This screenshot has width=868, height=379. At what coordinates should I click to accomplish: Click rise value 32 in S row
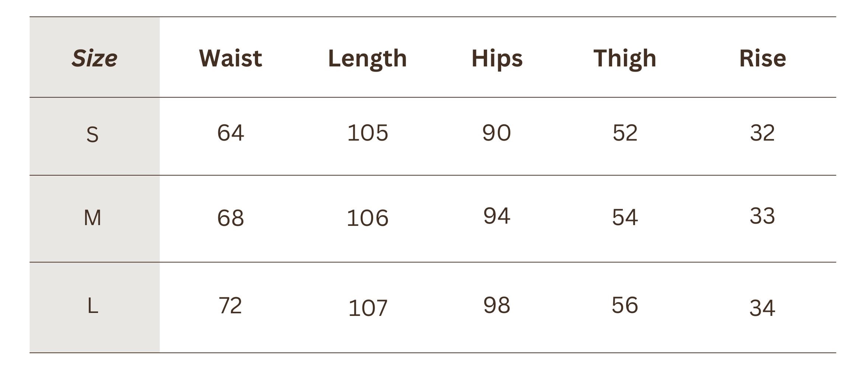(x=762, y=132)
